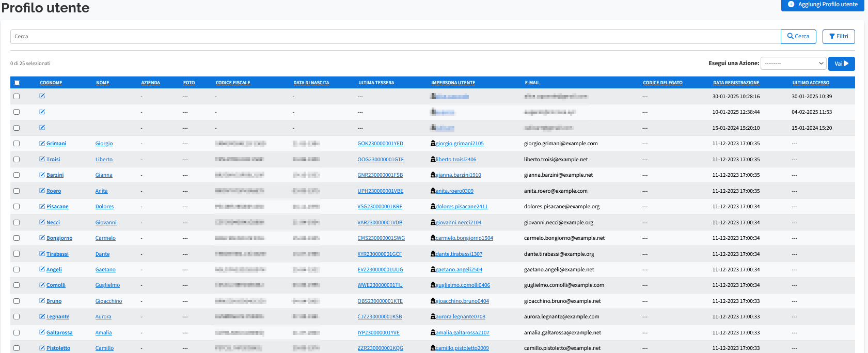Sort table by Codice Fiscale column
The width and height of the screenshot is (868, 353).
click(233, 83)
